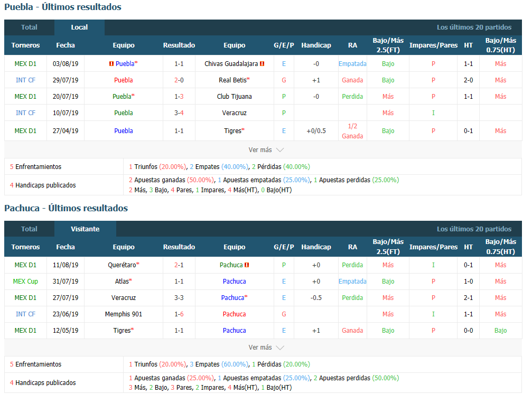532x394 pixels.
Task: Click the red card icon beside Pachuca, 11/08/19 row
Action: pyautogui.click(x=247, y=265)
